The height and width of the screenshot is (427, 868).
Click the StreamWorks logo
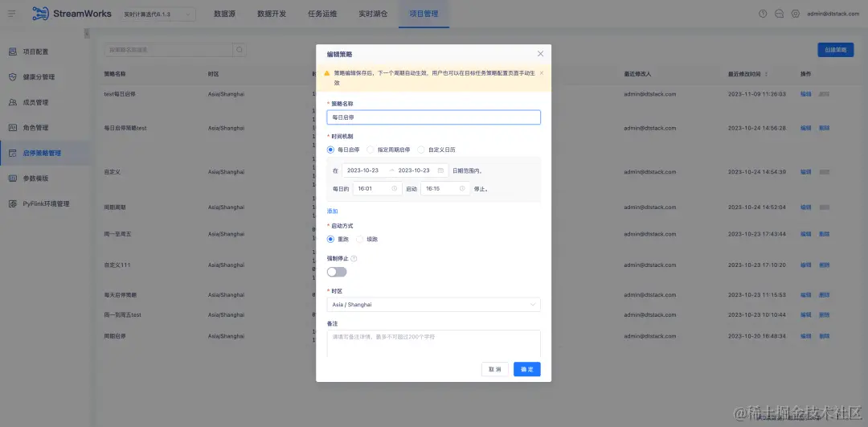point(72,14)
